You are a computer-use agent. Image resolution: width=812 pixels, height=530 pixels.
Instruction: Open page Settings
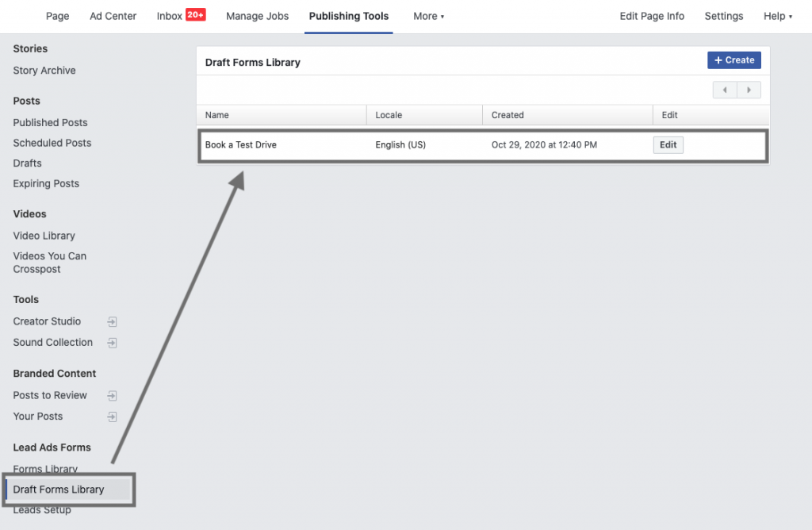(723, 16)
